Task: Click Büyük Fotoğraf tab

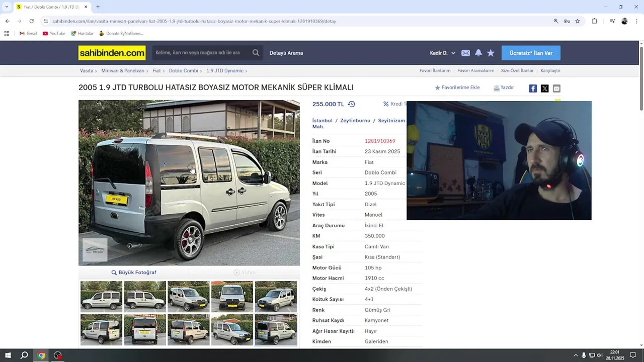Action: [134, 273]
